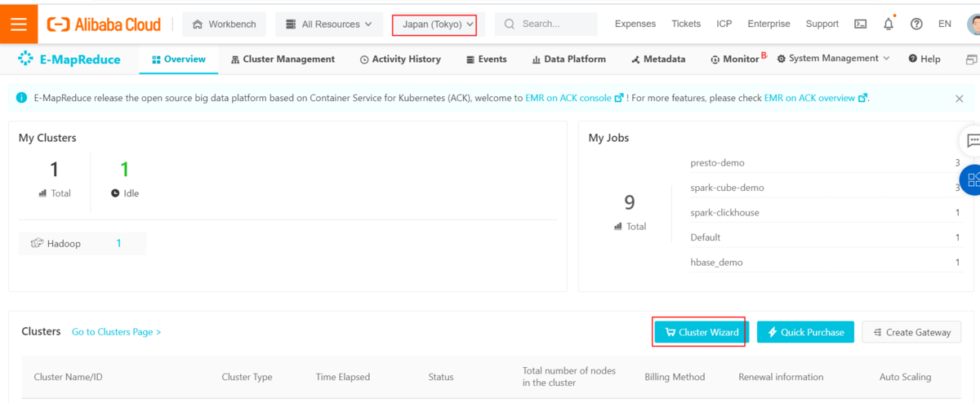Click the Cluster Name/ID column header
Image resolution: width=980 pixels, height=403 pixels.
(68, 377)
